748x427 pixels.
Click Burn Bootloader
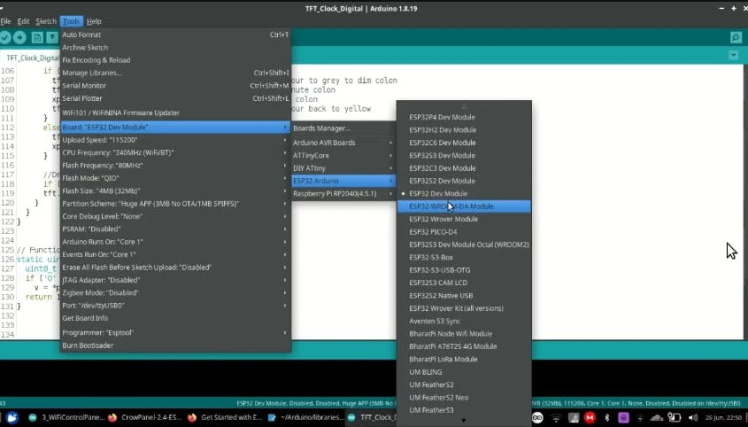point(176,345)
